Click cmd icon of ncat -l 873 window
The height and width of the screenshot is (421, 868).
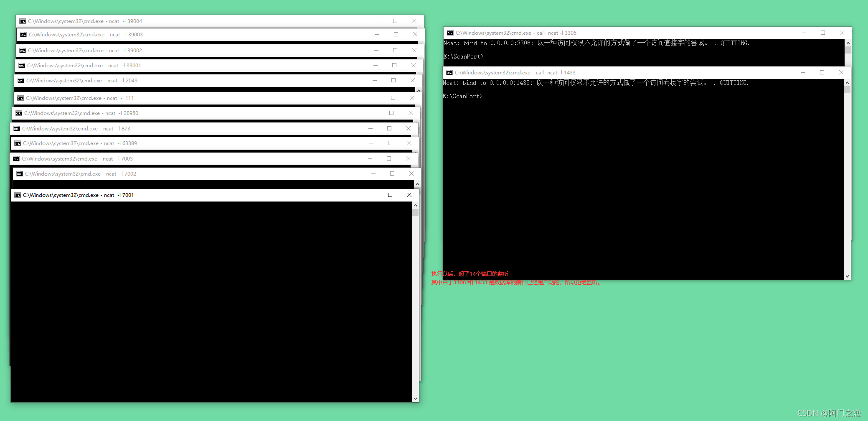pos(17,129)
